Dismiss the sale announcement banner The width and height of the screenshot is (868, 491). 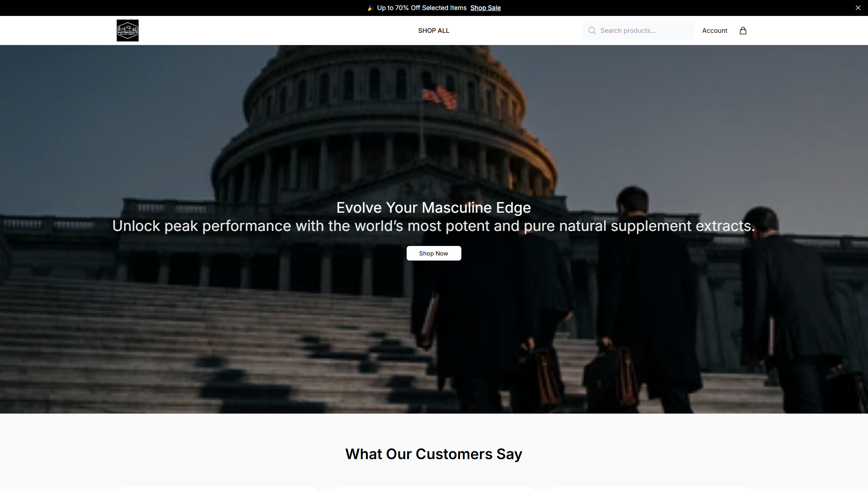(x=858, y=8)
